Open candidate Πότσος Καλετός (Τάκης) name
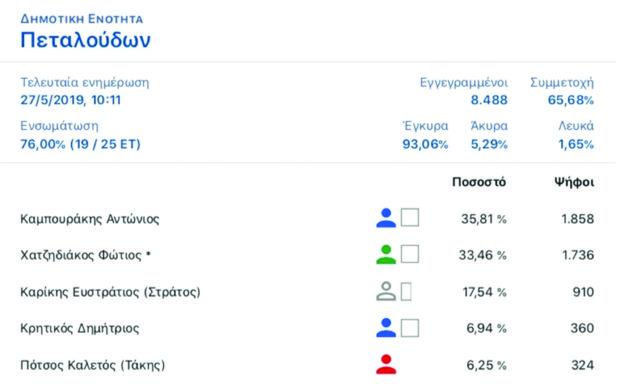 point(93,365)
